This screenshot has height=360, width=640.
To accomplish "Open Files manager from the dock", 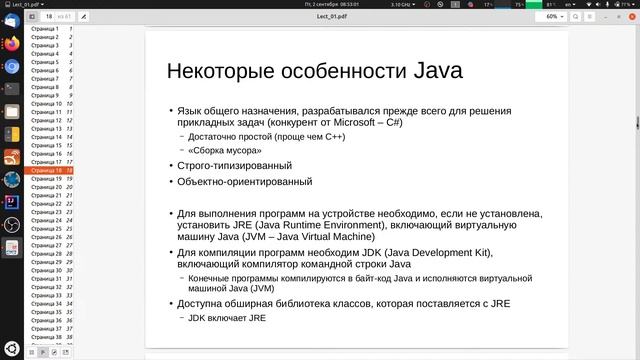I will point(12,112).
